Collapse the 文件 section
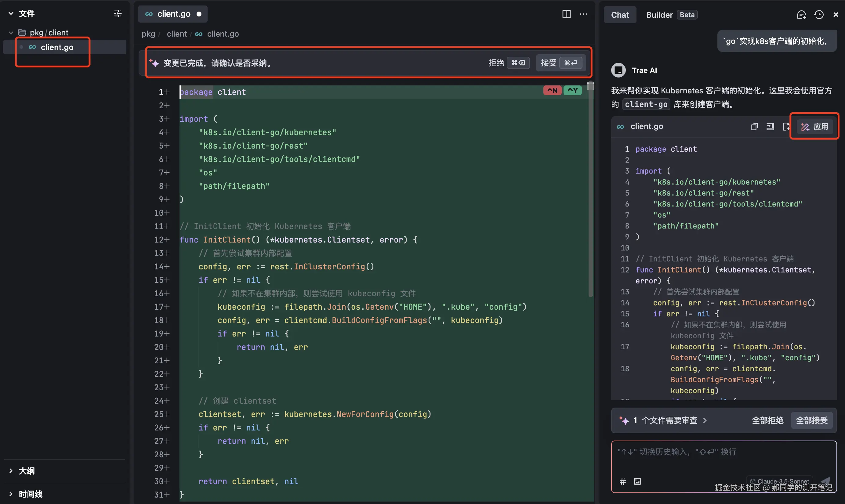Screen dimensions: 845x504 coord(11,14)
